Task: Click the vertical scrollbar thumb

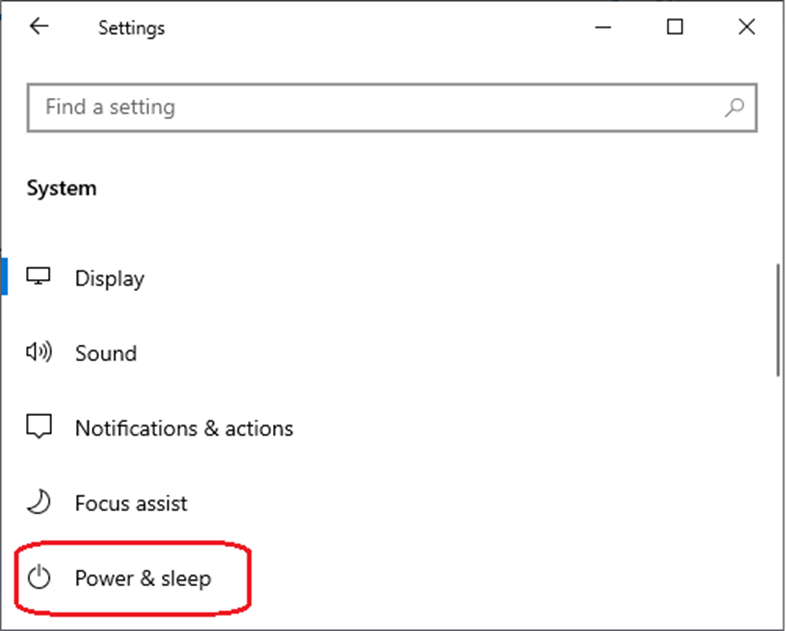Action: pyautogui.click(x=778, y=320)
